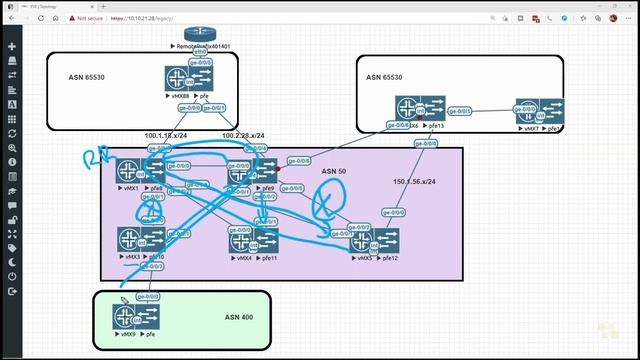The height and width of the screenshot is (360, 640).
Task: Click ge-0/0/5 interface label above vMX88
Action: [200, 62]
